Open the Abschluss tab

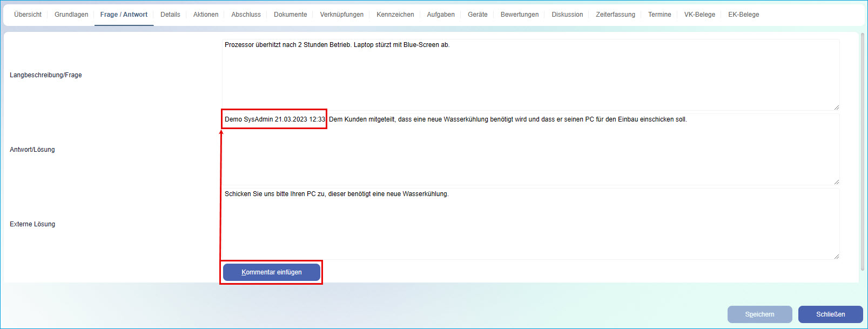click(246, 15)
